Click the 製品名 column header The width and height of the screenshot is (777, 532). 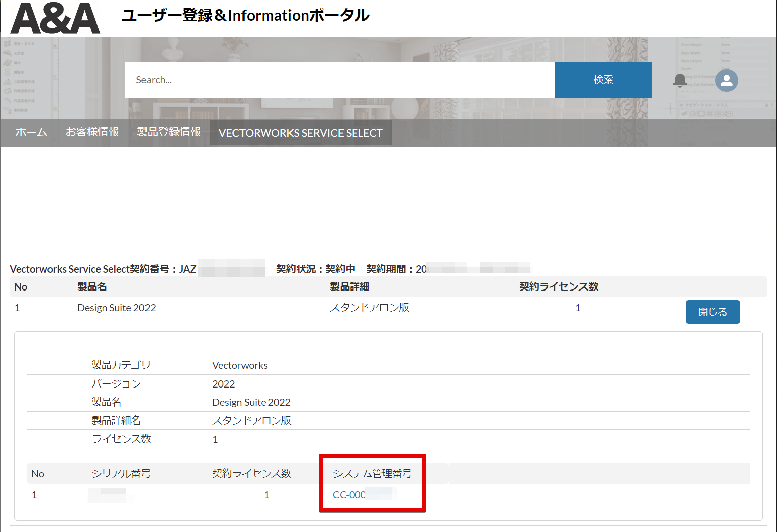(x=92, y=287)
